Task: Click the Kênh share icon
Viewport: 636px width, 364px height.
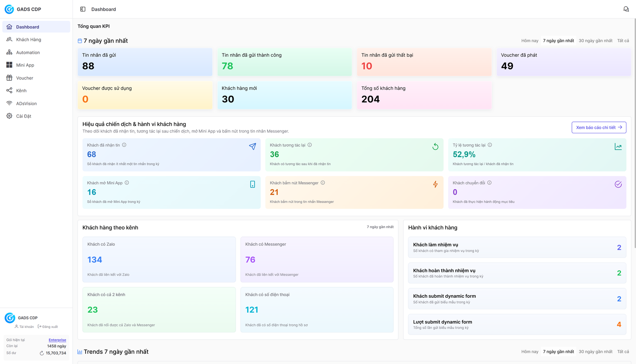Action: (9, 91)
